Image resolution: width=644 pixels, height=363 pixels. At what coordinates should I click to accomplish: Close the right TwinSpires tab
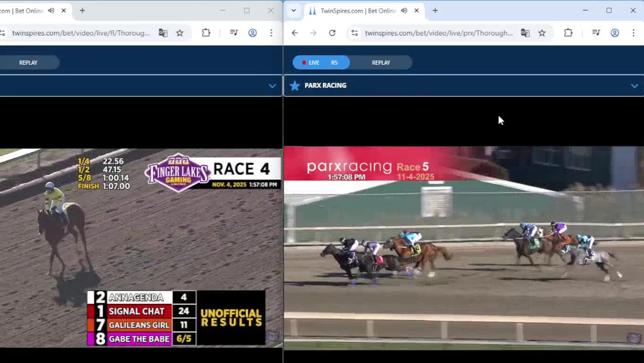tap(416, 11)
